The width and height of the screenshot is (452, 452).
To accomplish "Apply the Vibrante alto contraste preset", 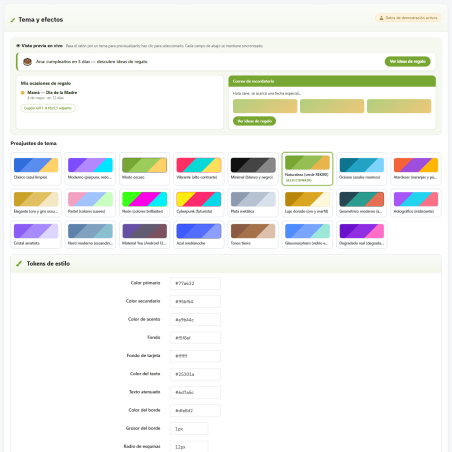I will click(x=199, y=169).
